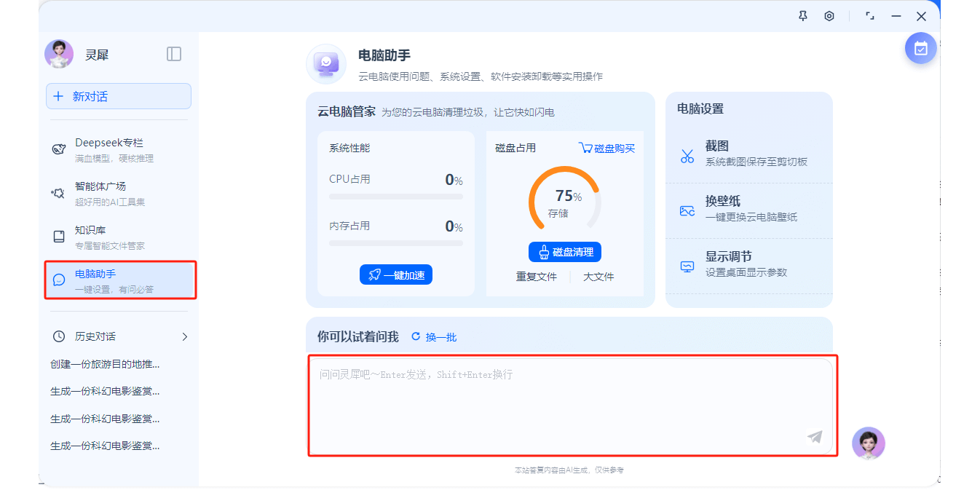The height and width of the screenshot is (490, 980).
Task: Open display adjustment monitor icon
Action: tap(687, 266)
